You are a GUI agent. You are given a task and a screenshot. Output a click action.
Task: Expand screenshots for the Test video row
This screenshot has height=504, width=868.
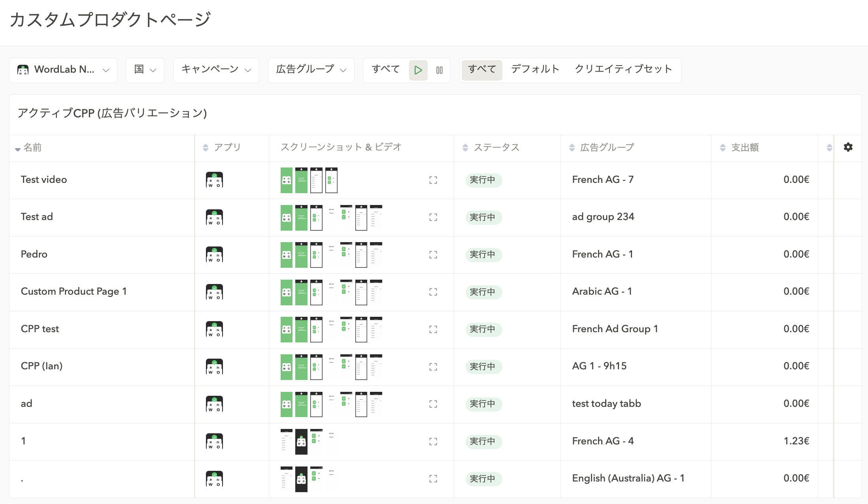click(x=433, y=180)
